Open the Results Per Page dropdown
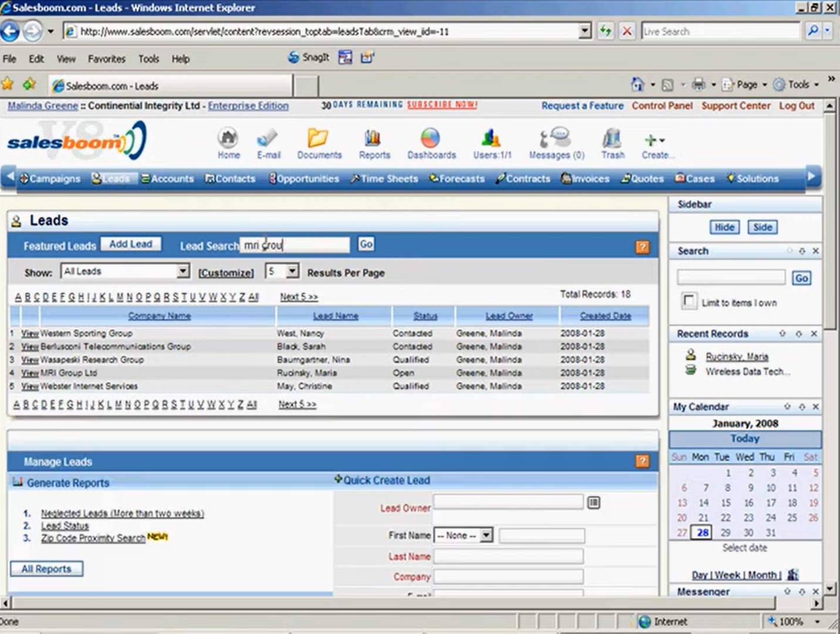Image resolution: width=840 pixels, height=634 pixels. click(x=292, y=271)
